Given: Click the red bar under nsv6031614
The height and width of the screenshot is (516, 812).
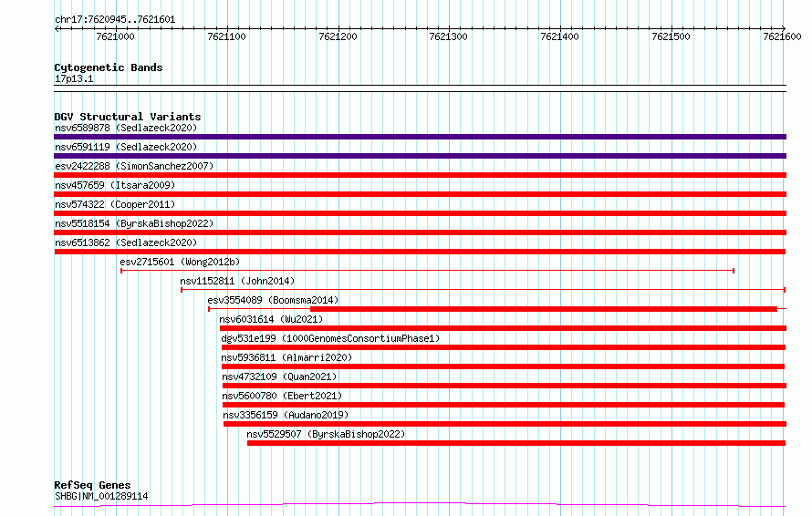Looking at the screenshot, I should (x=503, y=328).
